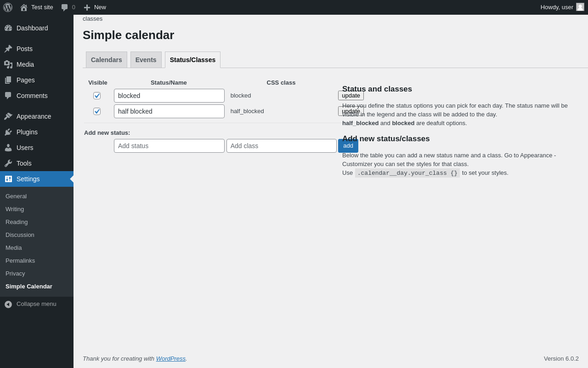Expand the New content menu

pyautogui.click(x=95, y=7)
